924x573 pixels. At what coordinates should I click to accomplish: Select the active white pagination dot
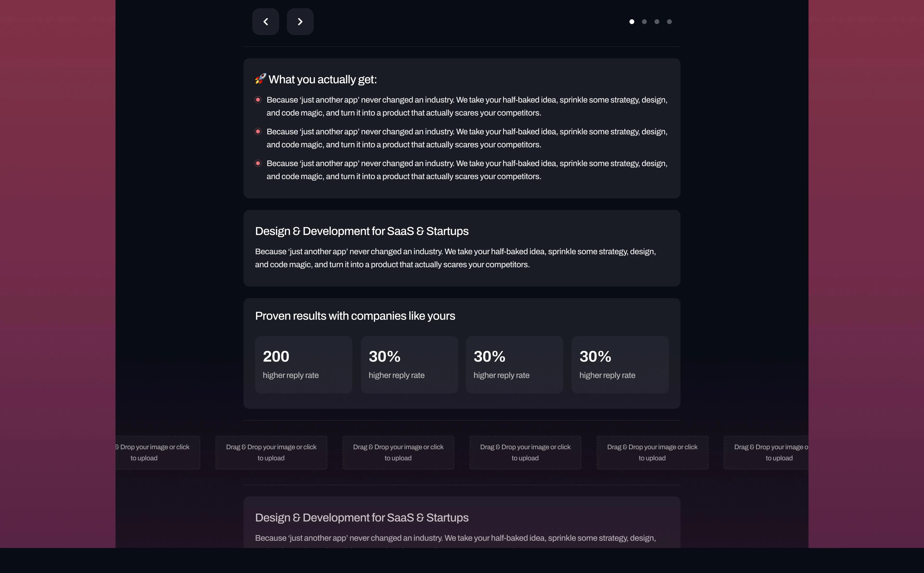[x=632, y=22]
